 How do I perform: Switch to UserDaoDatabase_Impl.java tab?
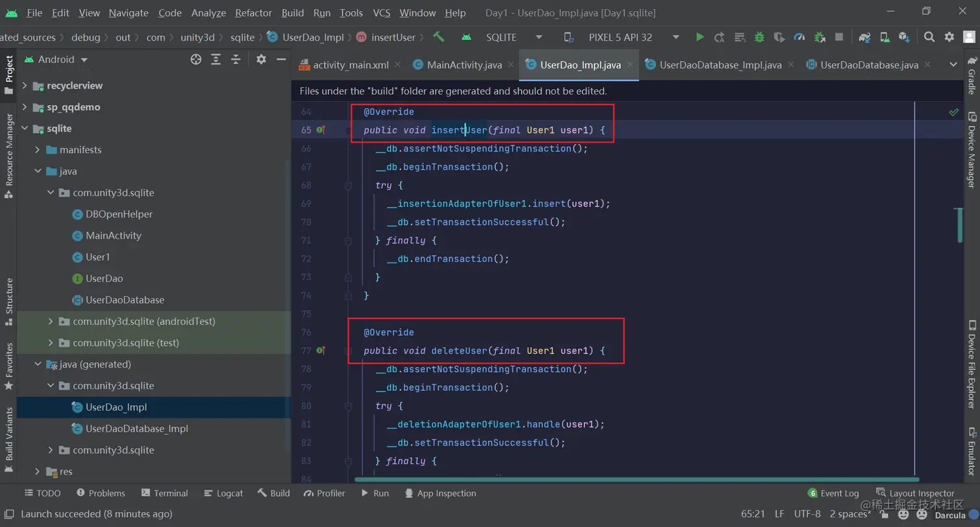[x=720, y=65]
